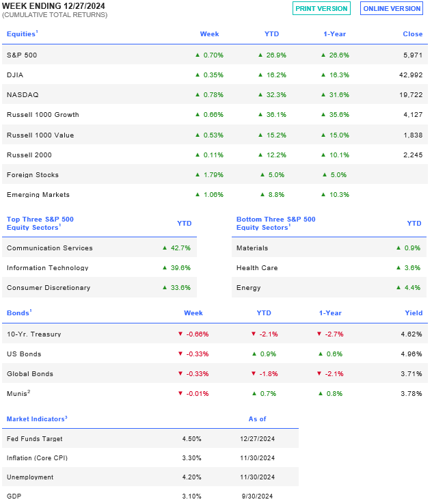Click the As of column header

coord(257,419)
